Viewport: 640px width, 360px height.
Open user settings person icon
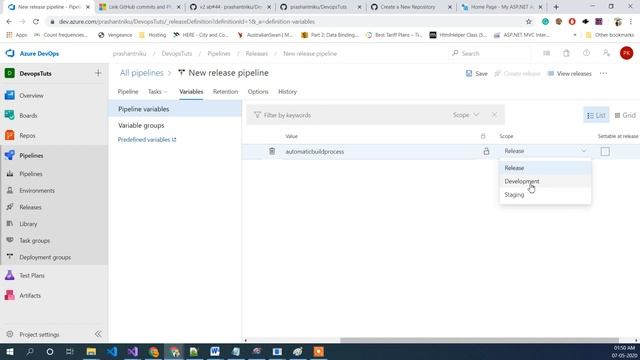[606, 53]
